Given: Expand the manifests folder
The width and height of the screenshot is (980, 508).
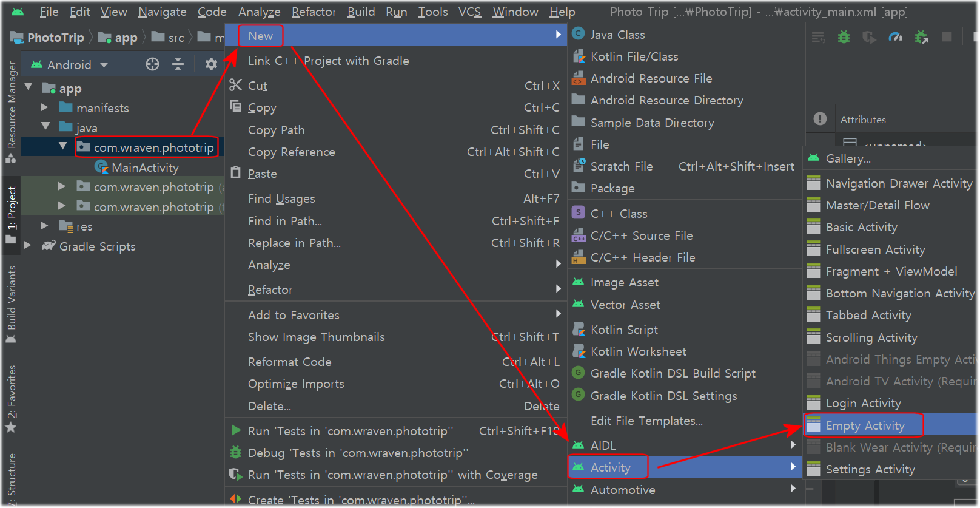Looking at the screenshot, I should point(44,107).
